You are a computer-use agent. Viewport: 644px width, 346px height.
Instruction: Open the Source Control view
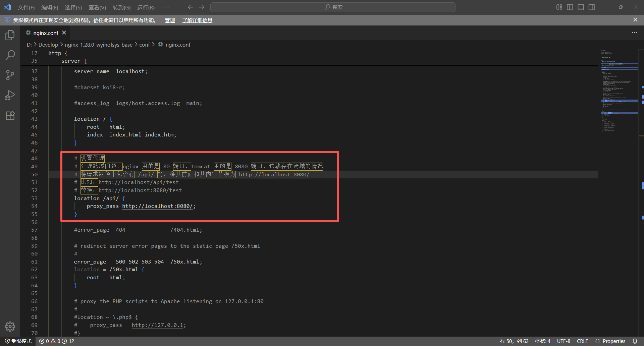click(x=10, y=75)
